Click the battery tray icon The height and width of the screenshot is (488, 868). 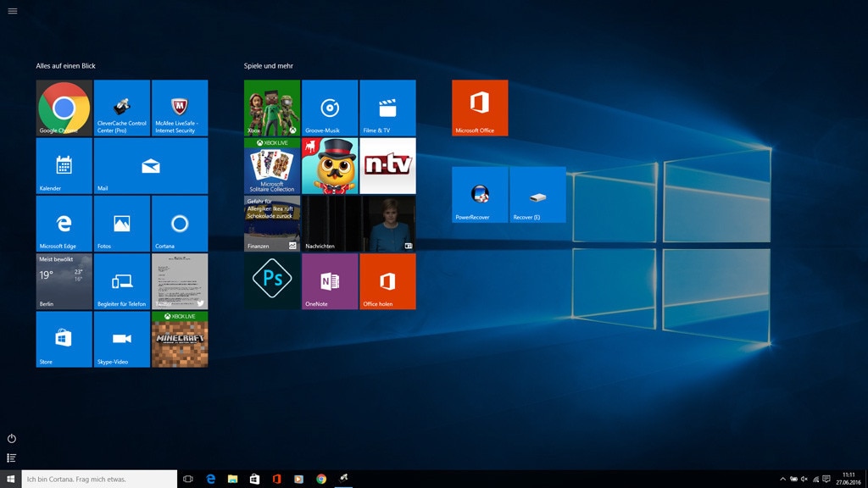tap(793, 480)
